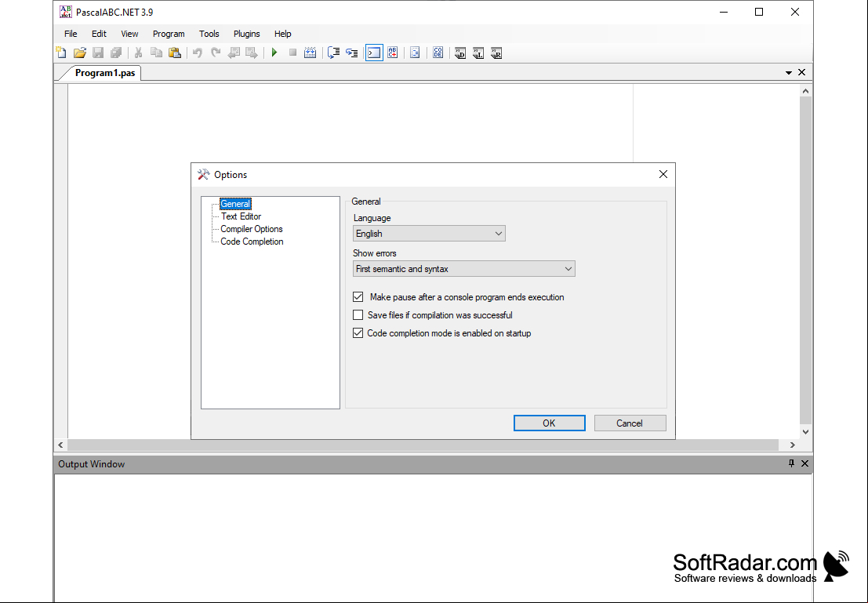Open the Edit menu
The image size is (868, 603).
click(x=99, y=34)
